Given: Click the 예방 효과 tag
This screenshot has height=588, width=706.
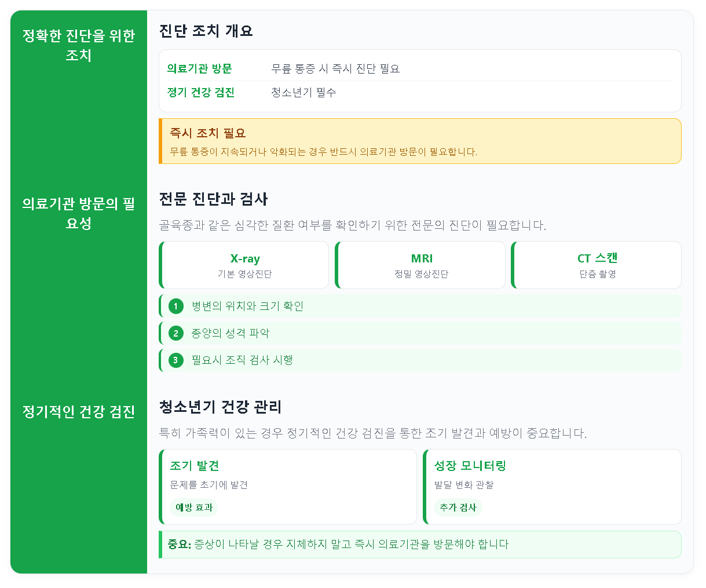Looking at the screenshot, I should point(194,507).
